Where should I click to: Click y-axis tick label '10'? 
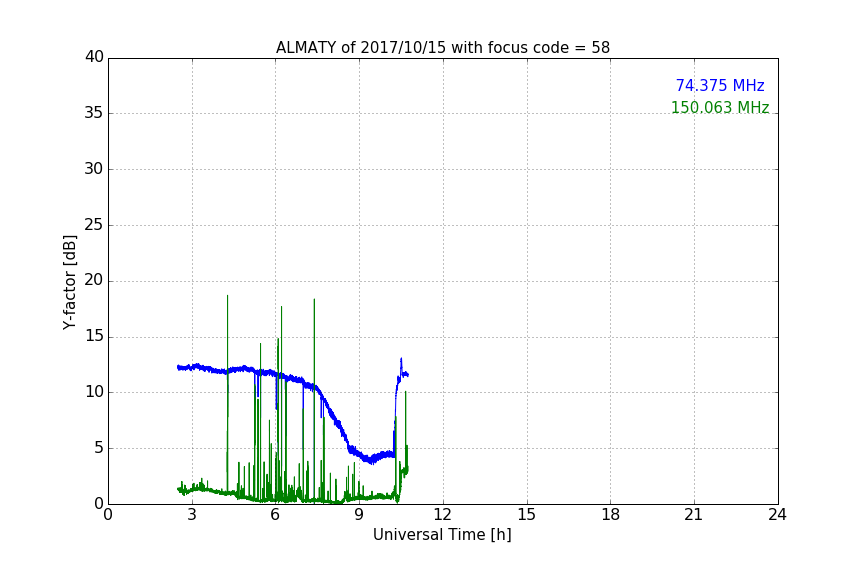pyautogui.click(x=94, y=392)
